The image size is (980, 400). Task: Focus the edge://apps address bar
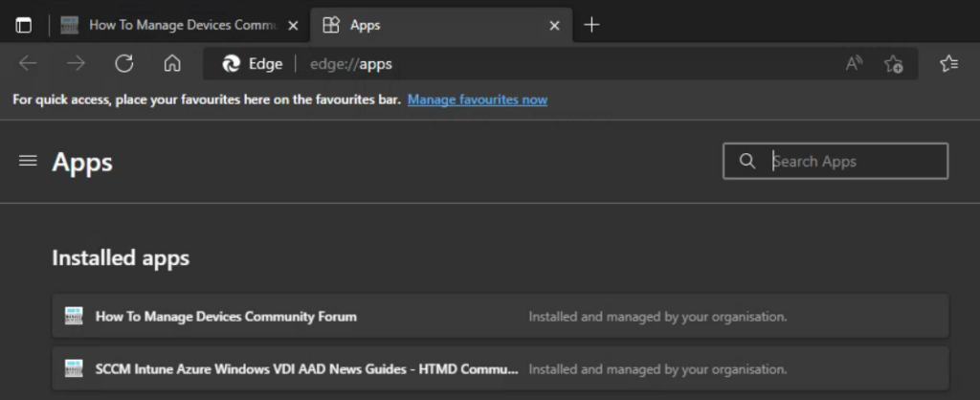pyautogui.click(x=561, y=64)
